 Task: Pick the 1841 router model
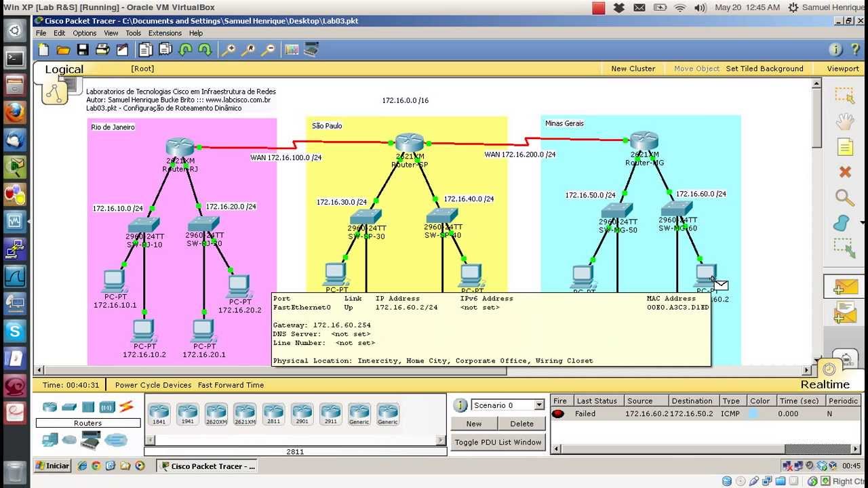159,414
